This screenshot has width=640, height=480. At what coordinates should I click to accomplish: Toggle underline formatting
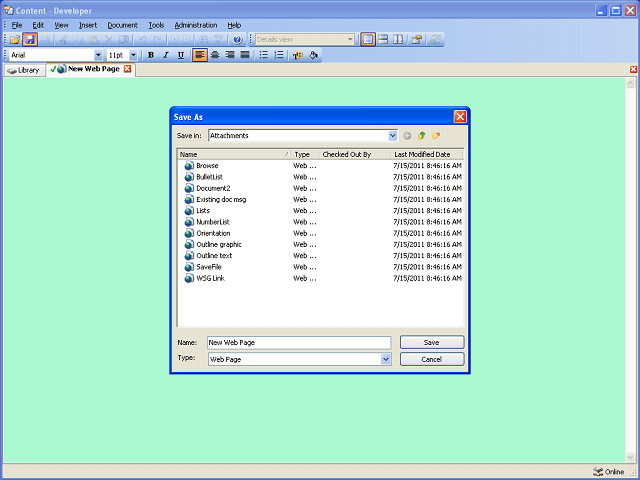[181, 55]
